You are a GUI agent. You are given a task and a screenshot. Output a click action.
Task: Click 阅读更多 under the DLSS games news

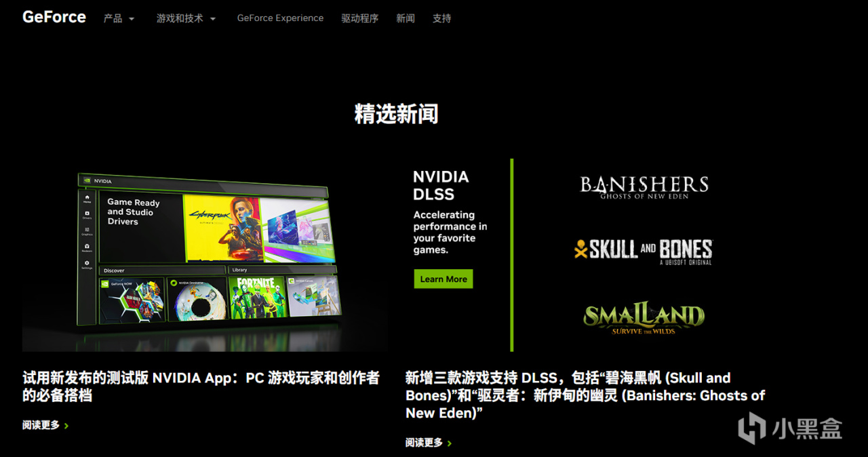point(422,442)
